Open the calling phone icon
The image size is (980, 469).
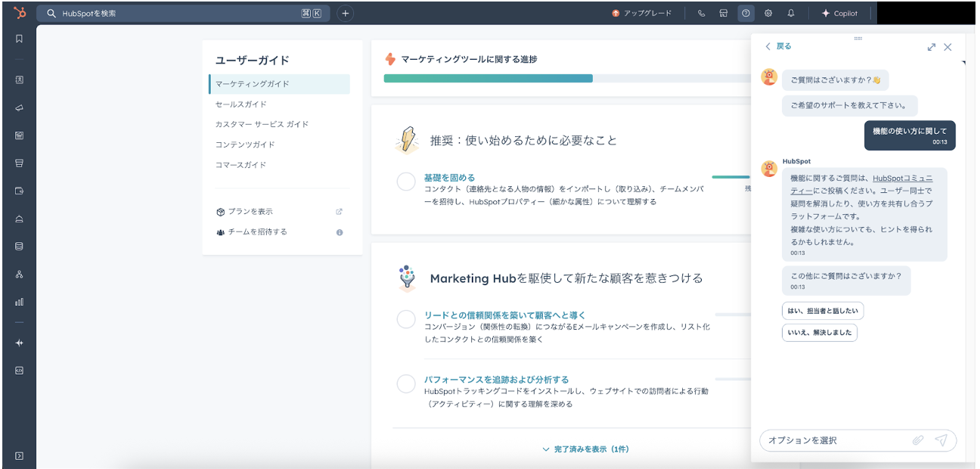(x=702, y=13)
